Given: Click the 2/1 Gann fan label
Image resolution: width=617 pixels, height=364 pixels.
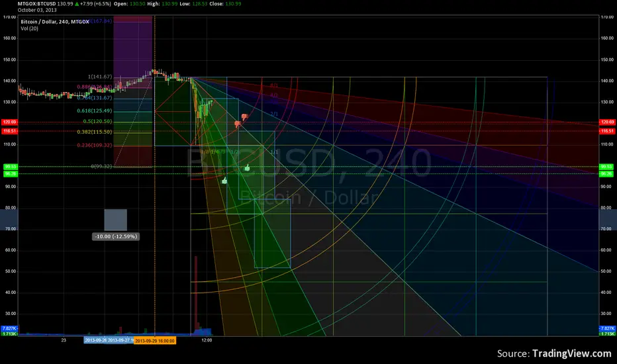Looking at the screenshot, I should [x=274, y=114].
